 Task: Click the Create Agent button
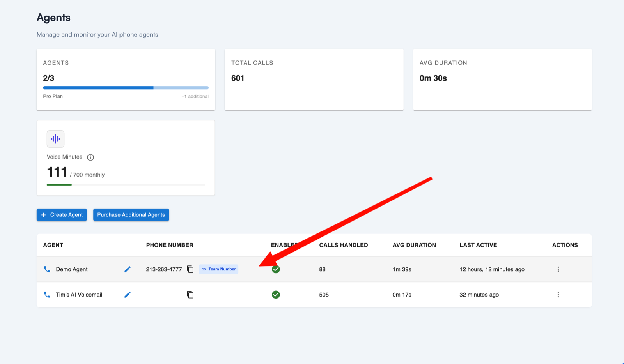click(62, 215)
